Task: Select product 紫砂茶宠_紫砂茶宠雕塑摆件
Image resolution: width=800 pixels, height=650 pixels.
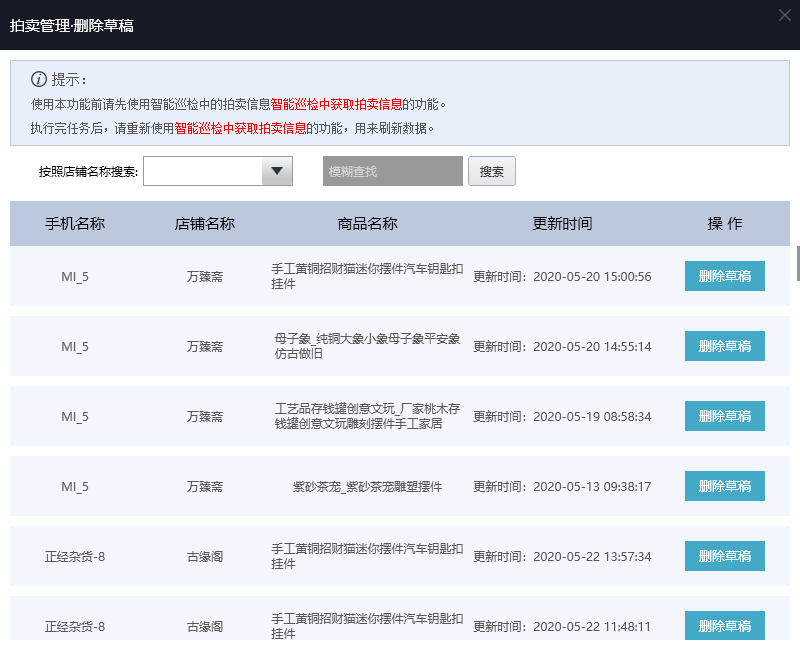Action: coord(367,486)
